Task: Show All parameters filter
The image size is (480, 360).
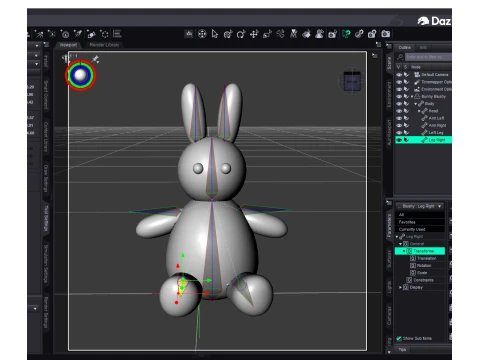Action: click(x=420, y=215)
